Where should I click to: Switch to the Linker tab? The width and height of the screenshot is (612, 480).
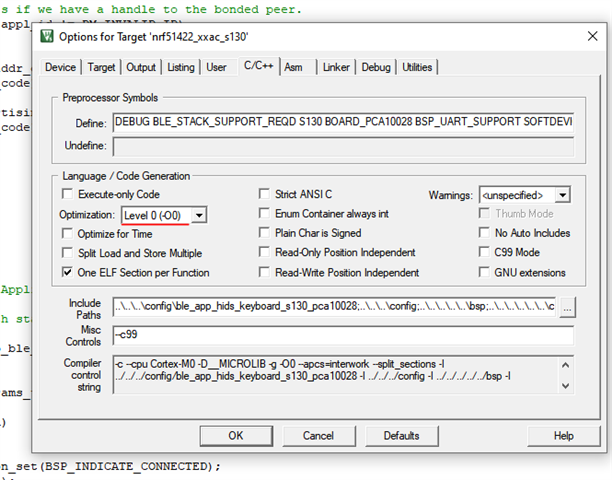click(x=336, y=67)
